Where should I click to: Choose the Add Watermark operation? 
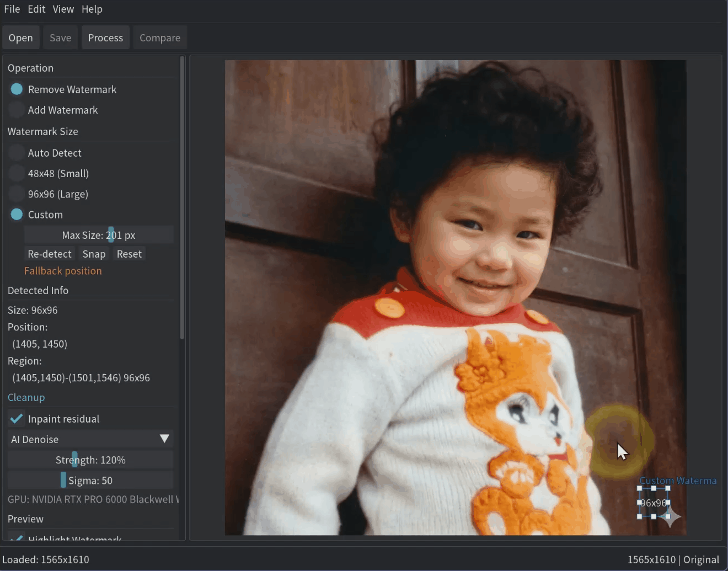17,110
